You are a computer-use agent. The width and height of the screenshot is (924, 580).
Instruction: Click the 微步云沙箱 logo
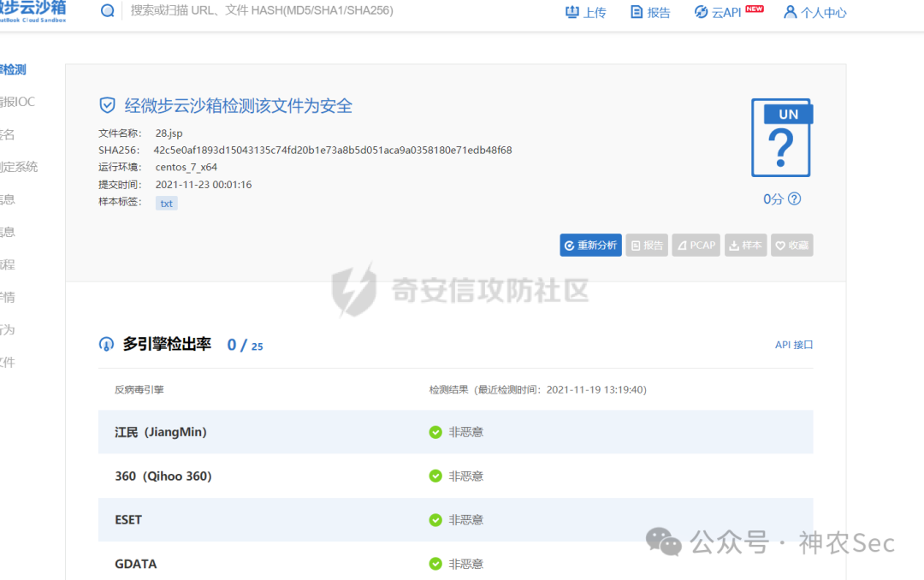[34, 11]
